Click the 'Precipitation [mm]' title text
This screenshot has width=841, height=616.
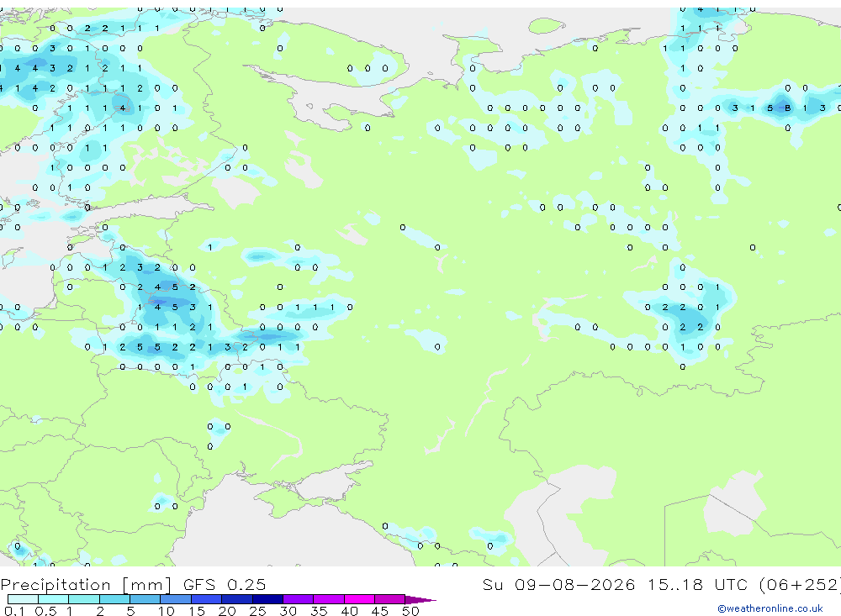[87, 585]
